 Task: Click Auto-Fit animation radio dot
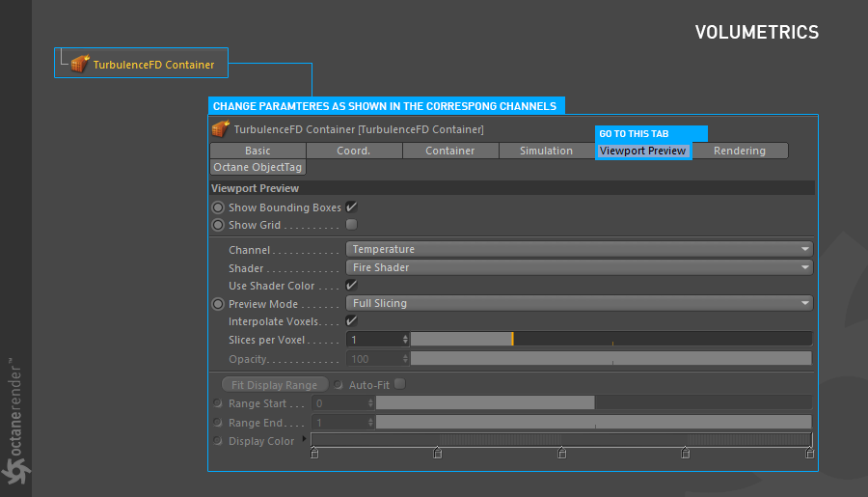[339, 384]
